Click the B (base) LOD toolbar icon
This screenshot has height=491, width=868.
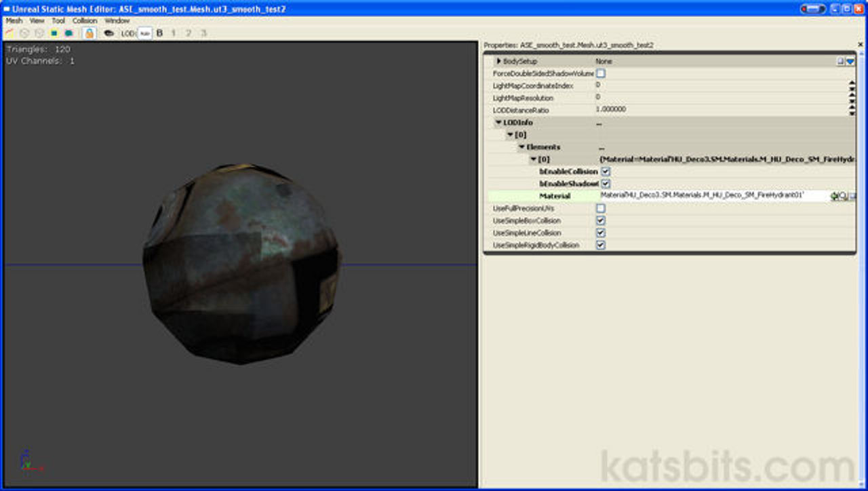(x=159, y=33)
